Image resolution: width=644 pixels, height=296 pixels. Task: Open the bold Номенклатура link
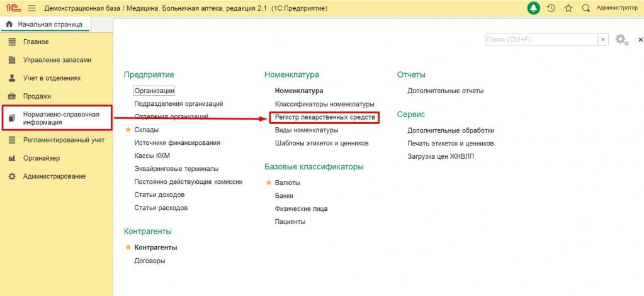click(x=299, y=91)
